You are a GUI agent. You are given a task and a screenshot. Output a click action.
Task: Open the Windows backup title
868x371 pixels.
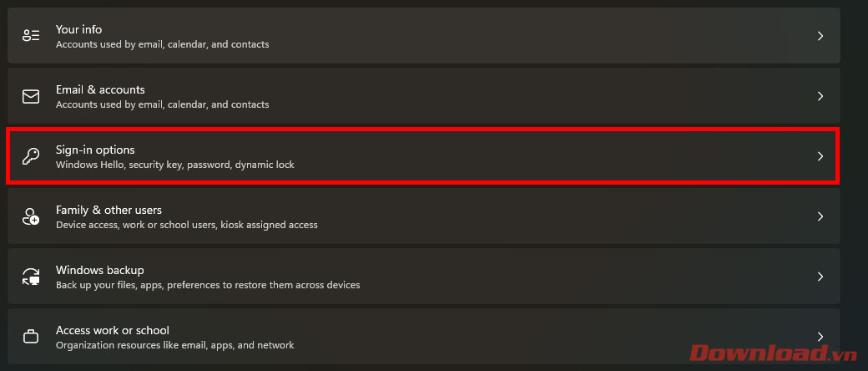click(99, 270)
